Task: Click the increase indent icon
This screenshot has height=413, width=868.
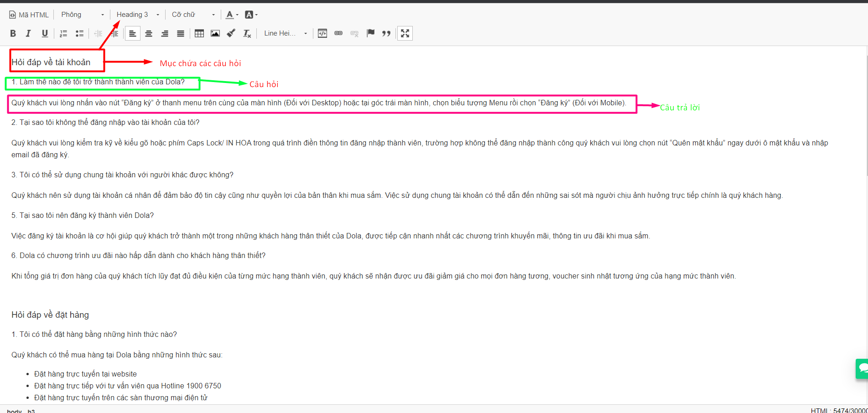Action: (x=114, y=33)
